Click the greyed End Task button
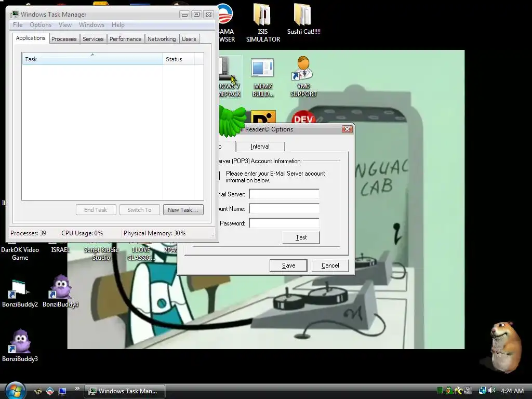532x399 pixels. tap(96, 210)
